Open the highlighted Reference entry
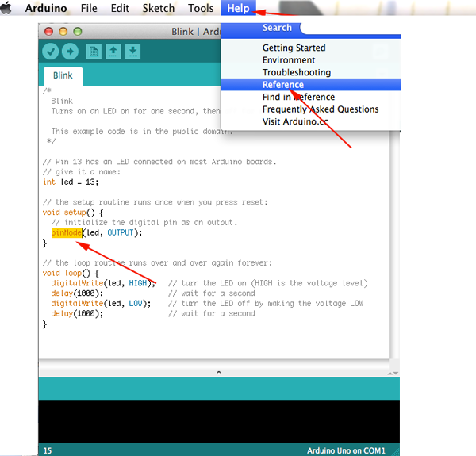 [311, 85]
